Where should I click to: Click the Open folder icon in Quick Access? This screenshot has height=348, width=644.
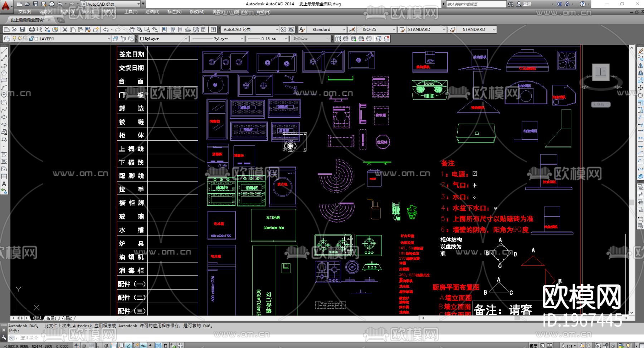tap(27, 4)
